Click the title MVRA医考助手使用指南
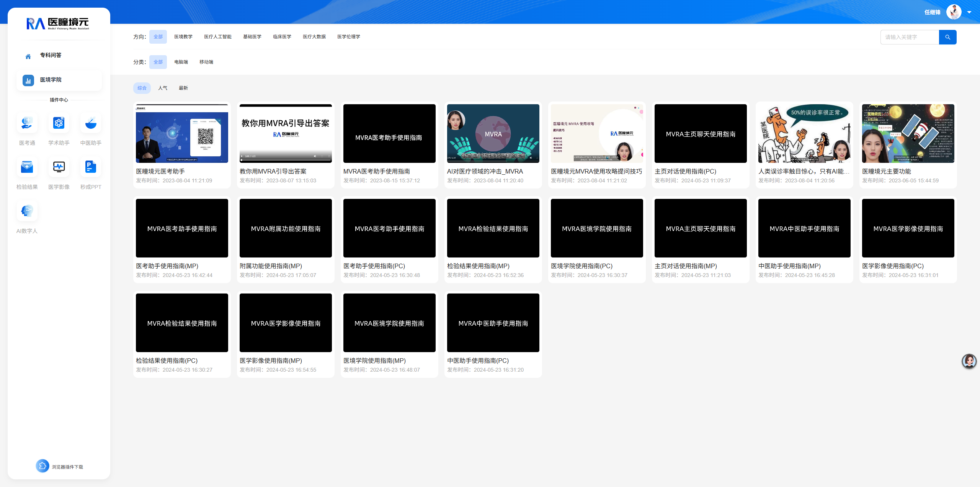Image resolution: width=980 pixels, height=487 pixels. [377, 171]
